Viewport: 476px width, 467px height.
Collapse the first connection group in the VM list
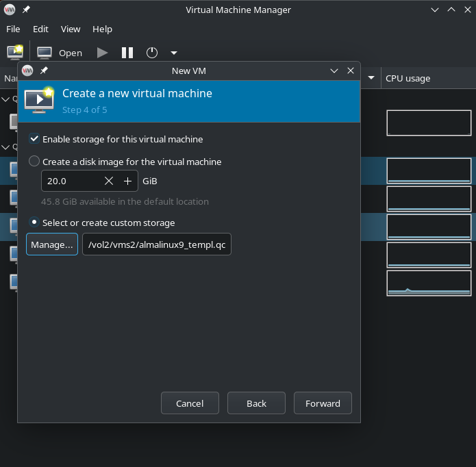click(x=5, y=99)
